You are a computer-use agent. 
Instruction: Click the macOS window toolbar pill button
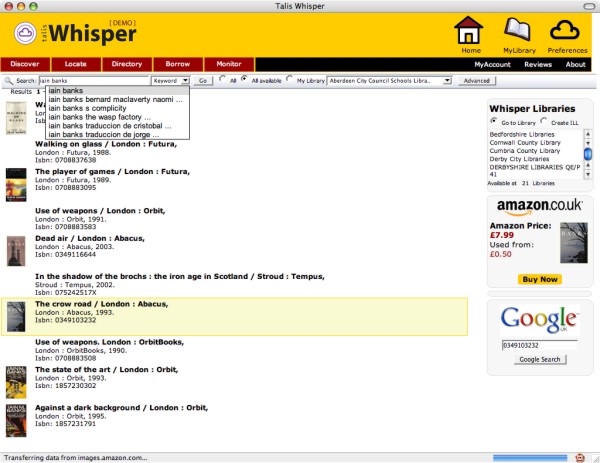pos(590,6)
